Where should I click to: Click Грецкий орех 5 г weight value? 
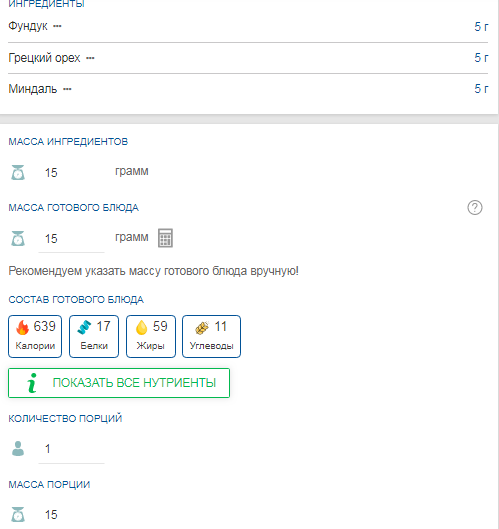[481, 58]
